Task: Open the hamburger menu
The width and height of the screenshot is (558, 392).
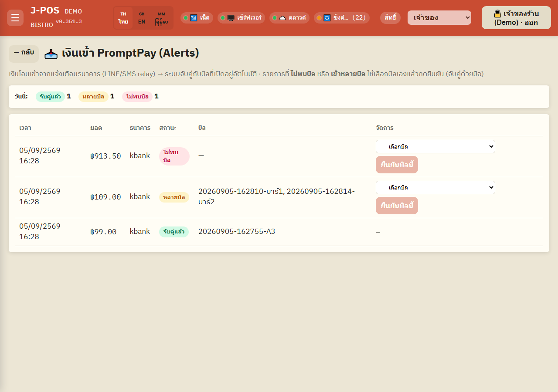Action: point(15,18)
